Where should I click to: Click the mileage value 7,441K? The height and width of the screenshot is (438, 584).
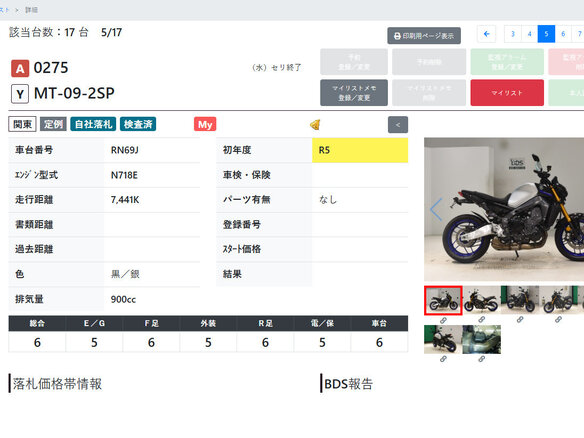[125, 200]
